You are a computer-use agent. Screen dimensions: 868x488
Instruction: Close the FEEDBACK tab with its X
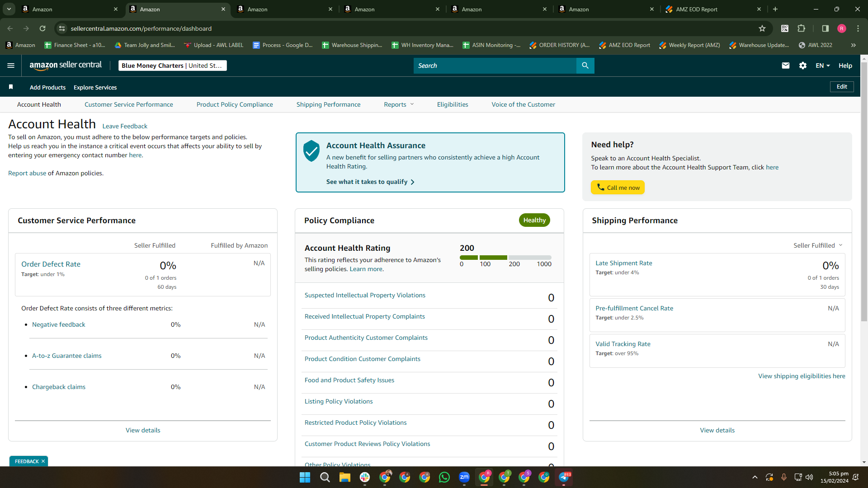pos(43,461)
